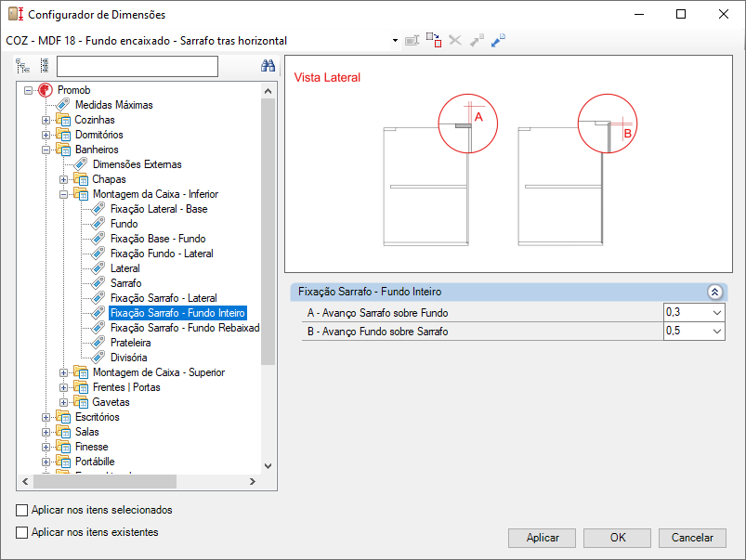Click the tag icon beside Lateral
The height and width of the screenshot is (560, 746).
click(98, 268)
